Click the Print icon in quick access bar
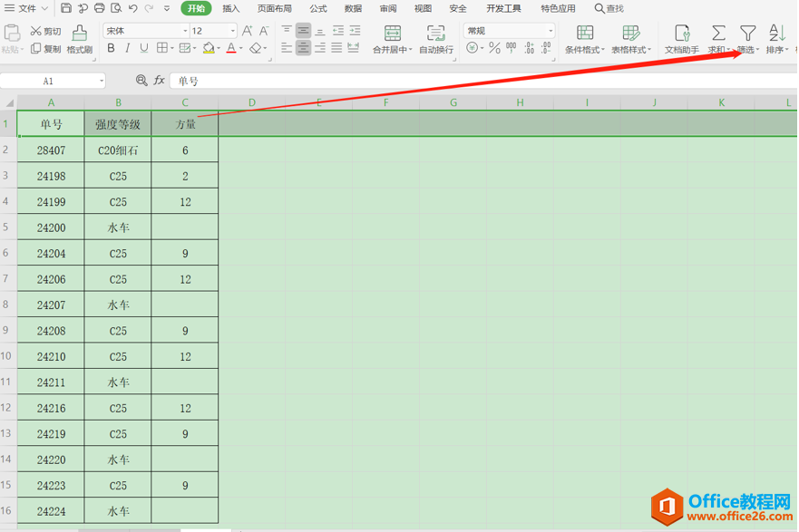Viewport: 799px width, 532px height. [x=100, y=8]
